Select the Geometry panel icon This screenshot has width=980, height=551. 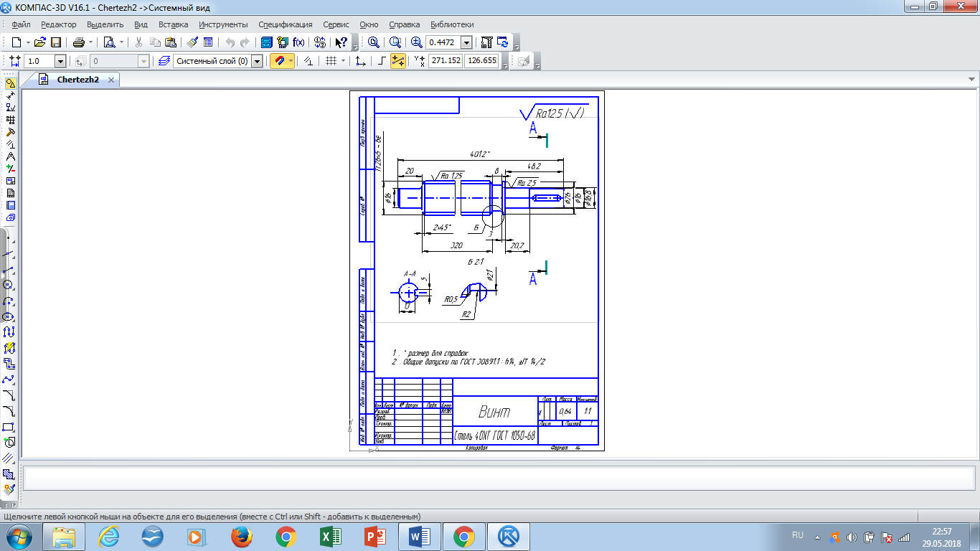tap(10, 83)
